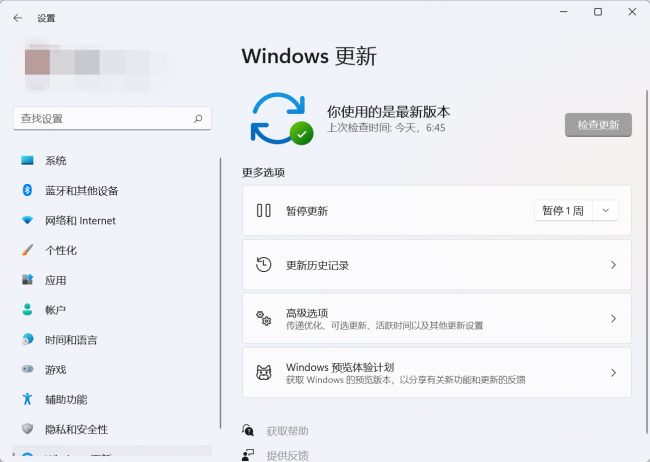Click the feedback person icon beside 提供反馈
The image size is (650, 462).
(248, 455)
